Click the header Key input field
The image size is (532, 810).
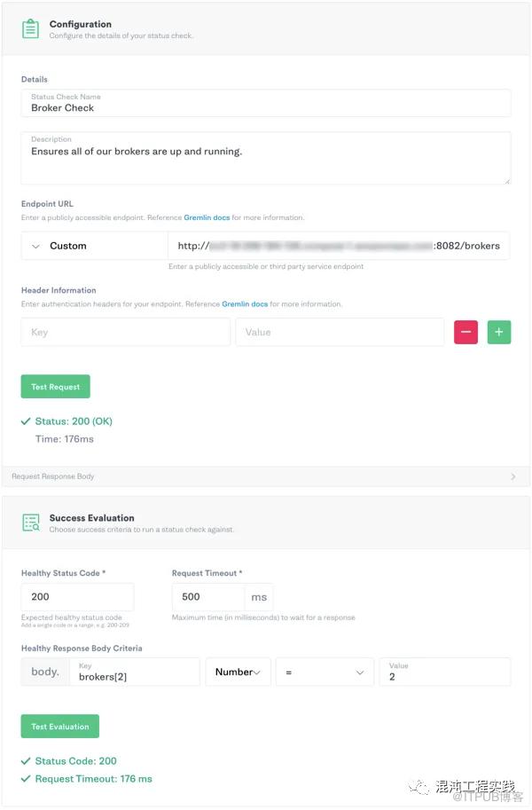(126, 332)
